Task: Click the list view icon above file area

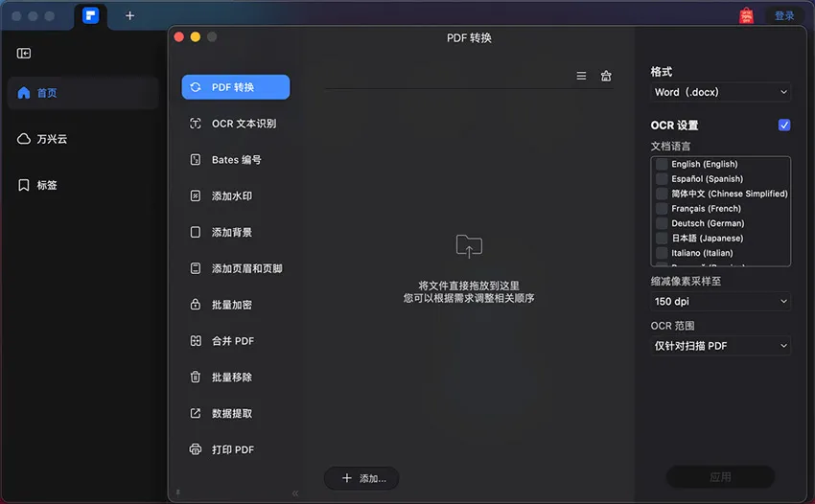Action: 581,77
